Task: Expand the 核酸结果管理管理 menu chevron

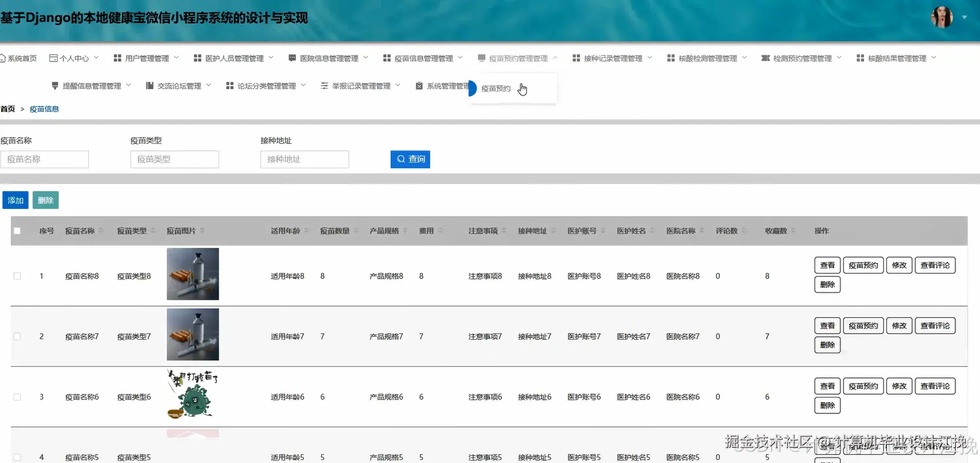Action: coord(933,58)
